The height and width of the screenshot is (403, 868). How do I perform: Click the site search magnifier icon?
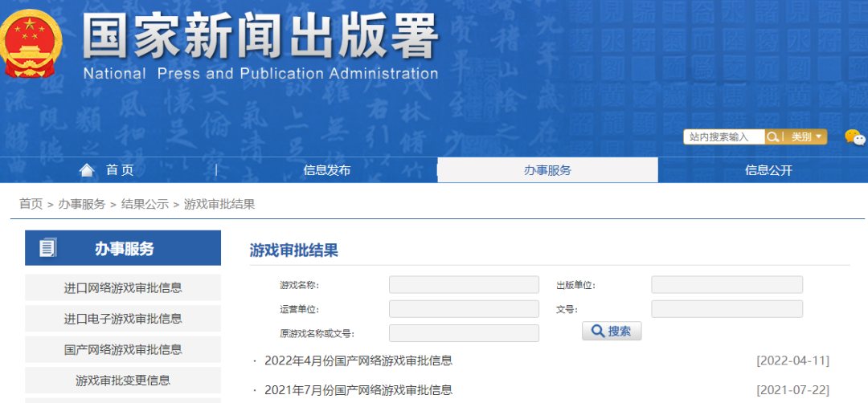point(772,136)
